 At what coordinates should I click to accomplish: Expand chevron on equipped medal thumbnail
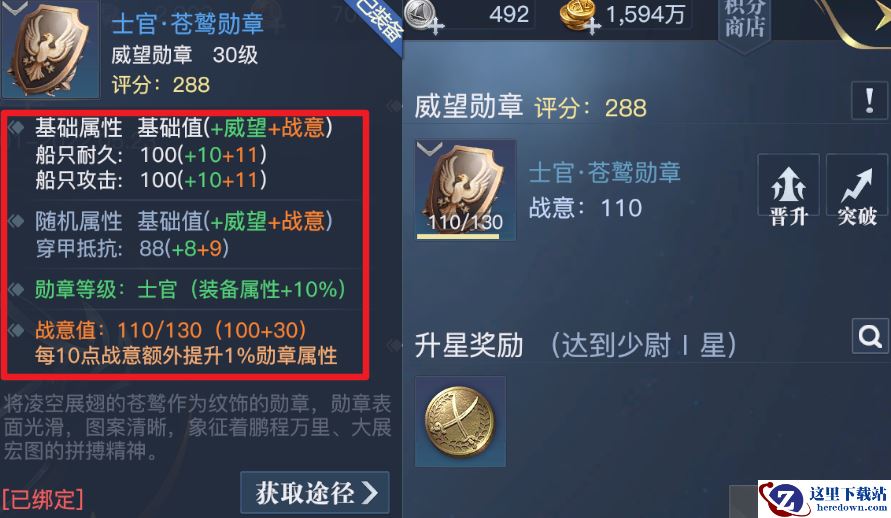point(430,149)
